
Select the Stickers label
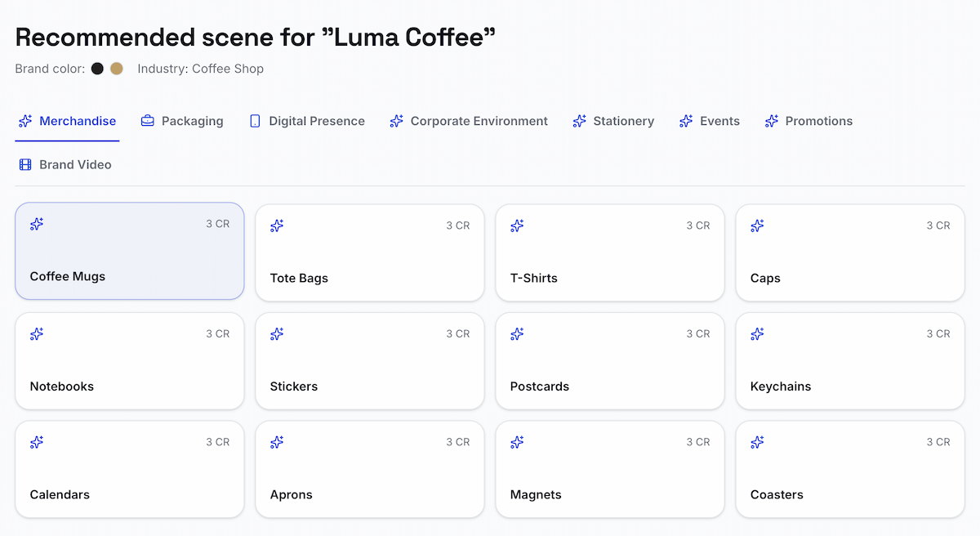[294, 386]
